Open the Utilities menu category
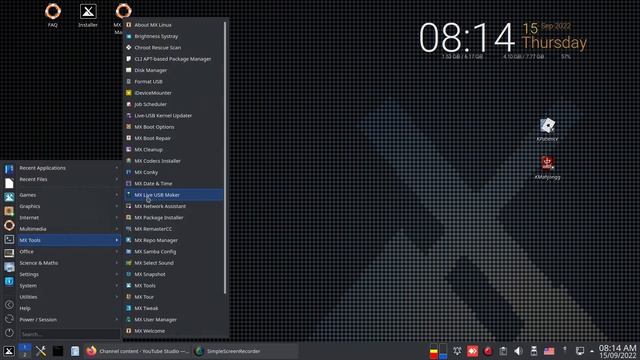Image resolution: width=640 pixels, height=360 pixels. 69,297
